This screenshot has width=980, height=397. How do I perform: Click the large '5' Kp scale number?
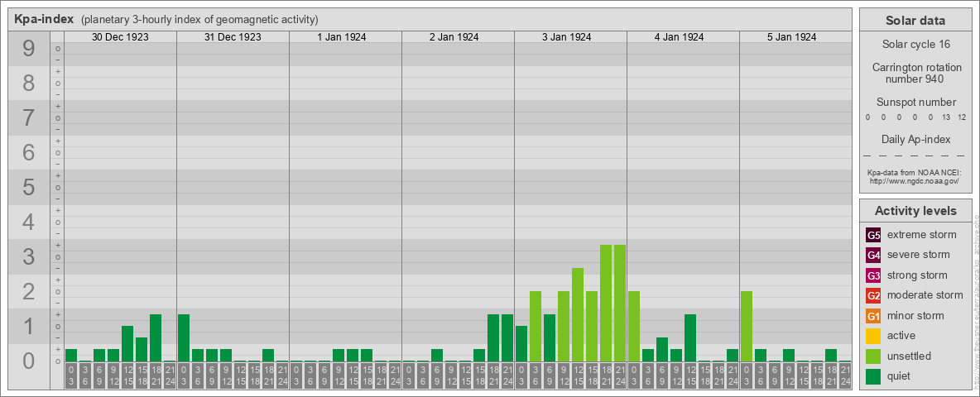[29, 187]
